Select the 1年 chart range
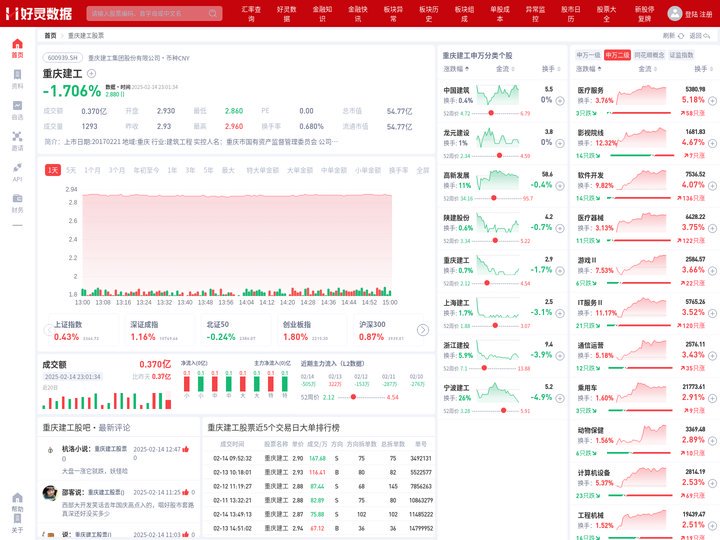 pos(172,170)
